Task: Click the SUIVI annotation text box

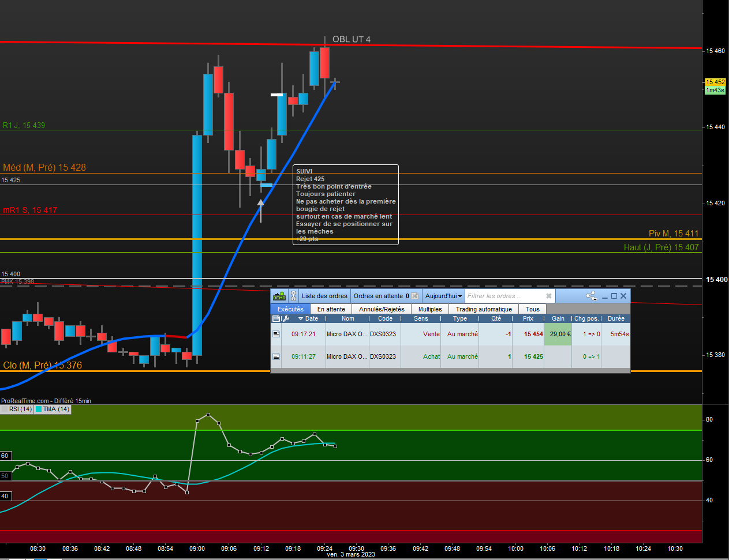Action: [x=346, y=205]
